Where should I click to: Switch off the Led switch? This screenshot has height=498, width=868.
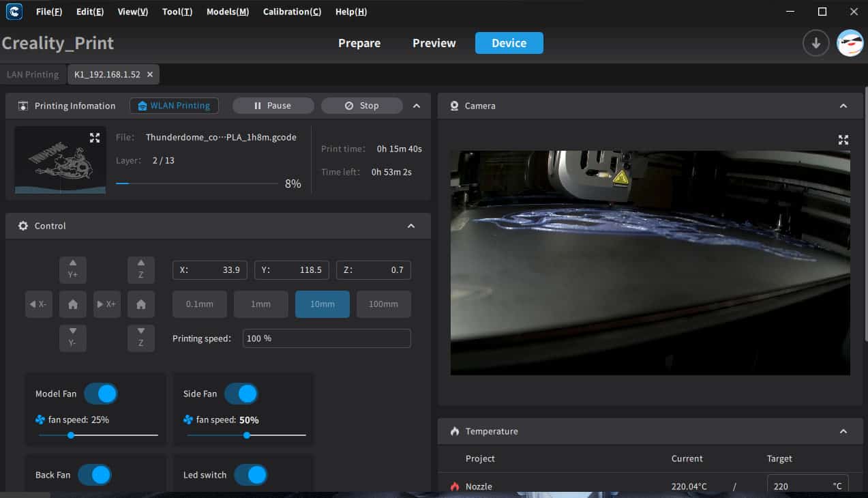click(x=250, y=475)
